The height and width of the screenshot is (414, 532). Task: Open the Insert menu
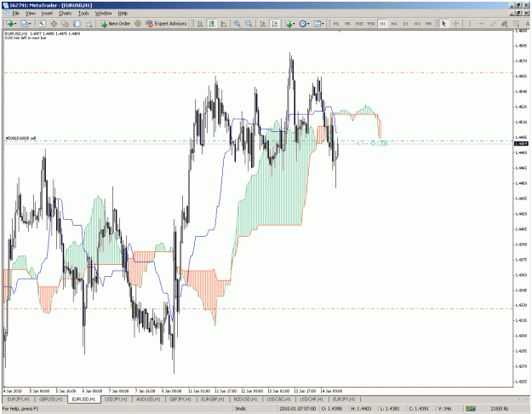47,14
